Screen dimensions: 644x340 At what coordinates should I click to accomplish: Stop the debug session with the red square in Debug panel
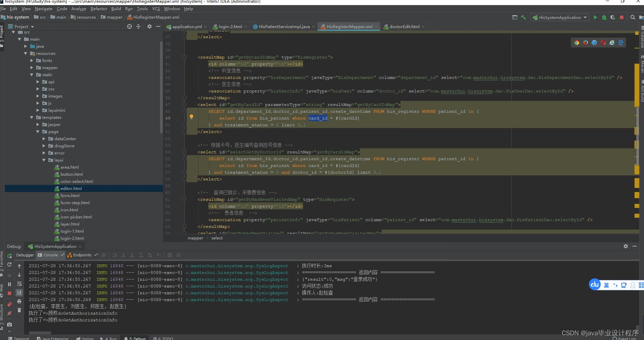[9, 293]
